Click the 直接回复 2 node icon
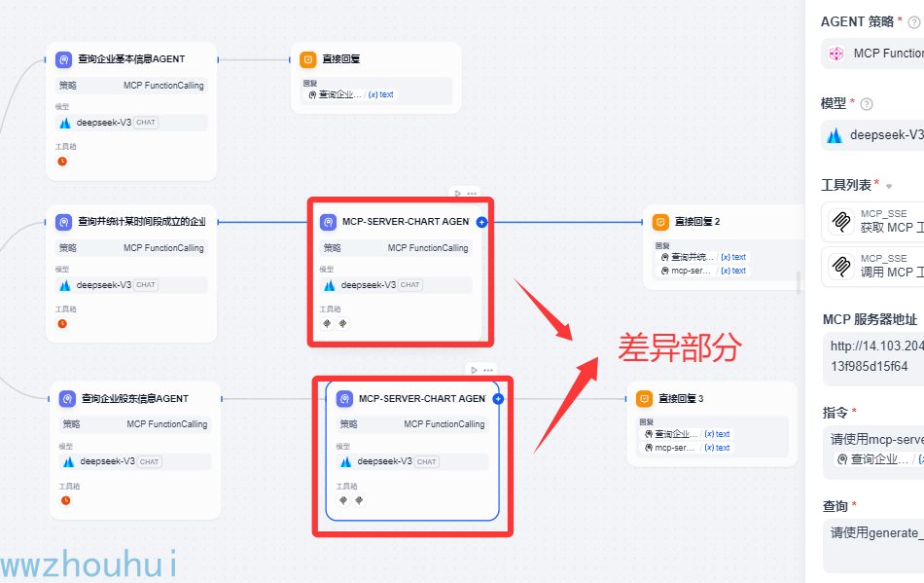The width and height of the screenshot is (924, 583). pyautogui.click(x=660, y=222)
